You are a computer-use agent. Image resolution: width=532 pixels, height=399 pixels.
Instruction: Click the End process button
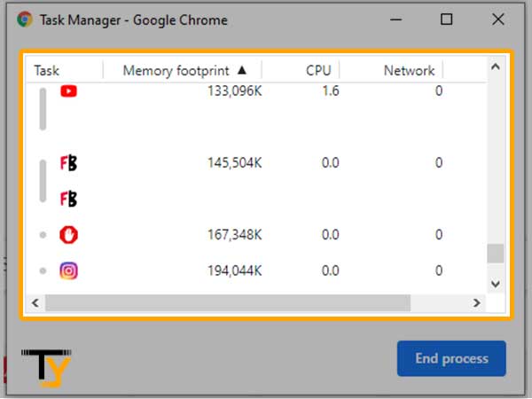pyautogui.click(x=451, y=358)
